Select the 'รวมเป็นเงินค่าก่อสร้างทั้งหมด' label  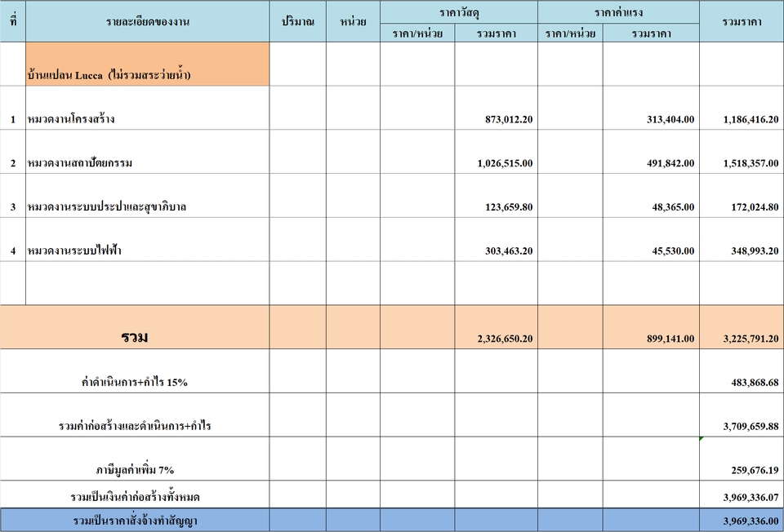pyautogui.click(x=135, y=497)
